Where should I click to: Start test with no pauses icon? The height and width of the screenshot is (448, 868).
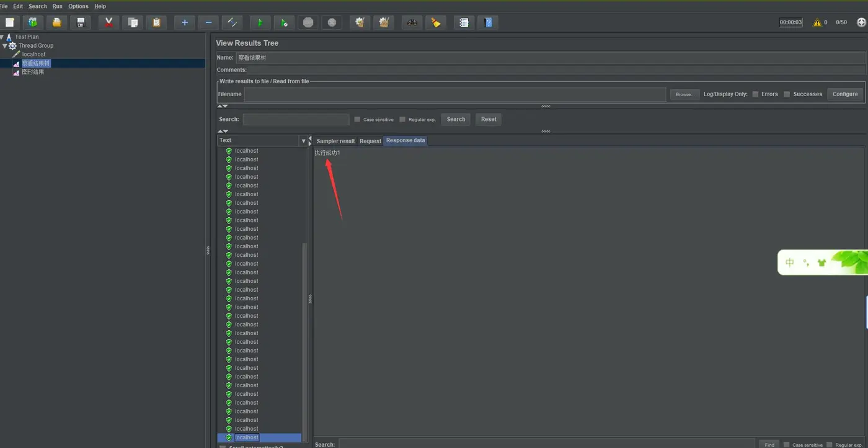click(284, 22)
